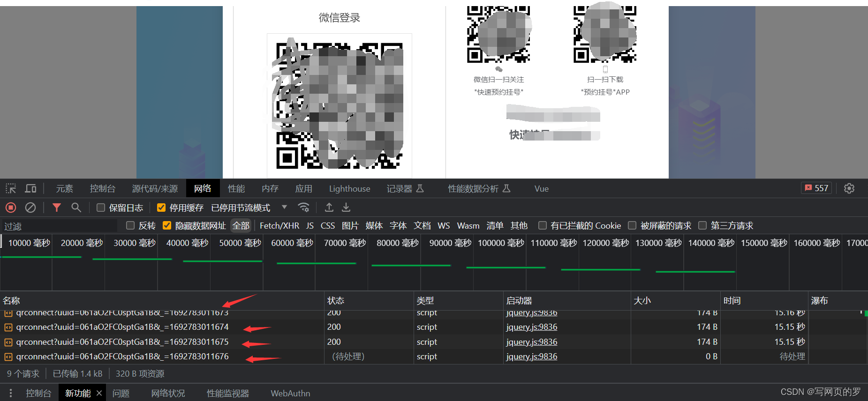Filter requests by 其他
Image resolution: width=868 pixels, height=401 pixels.
[x=519, y=226]
